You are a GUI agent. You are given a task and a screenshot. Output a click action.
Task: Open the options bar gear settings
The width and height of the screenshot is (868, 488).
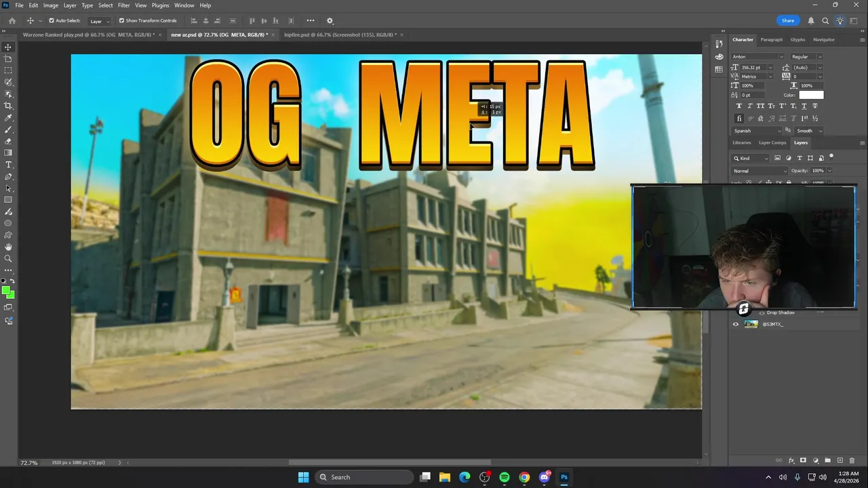tap(330, 20)
